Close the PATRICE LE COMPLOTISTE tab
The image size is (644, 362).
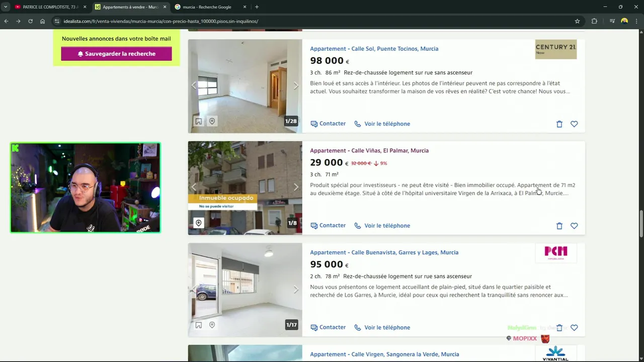[85, 7]
